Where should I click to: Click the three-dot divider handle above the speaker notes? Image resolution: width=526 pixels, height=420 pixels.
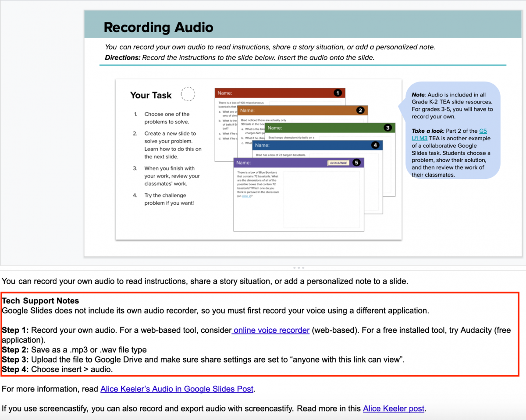pyautogui.click(x=298, y=267)
